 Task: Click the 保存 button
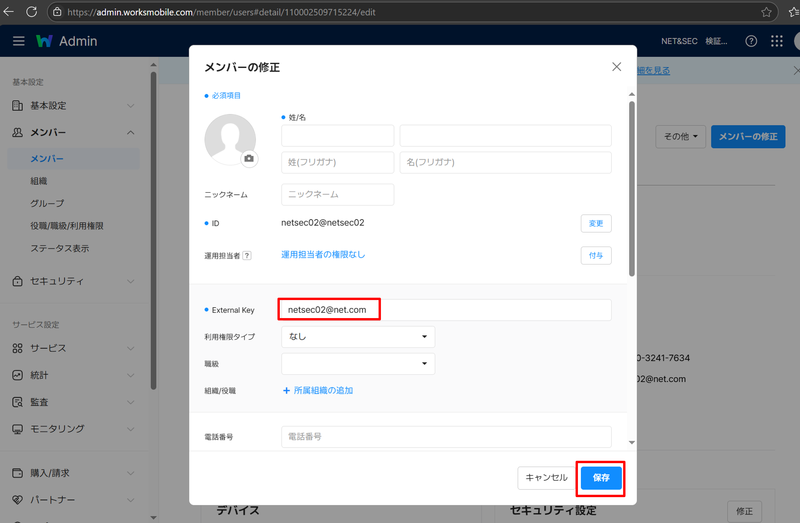600,478
